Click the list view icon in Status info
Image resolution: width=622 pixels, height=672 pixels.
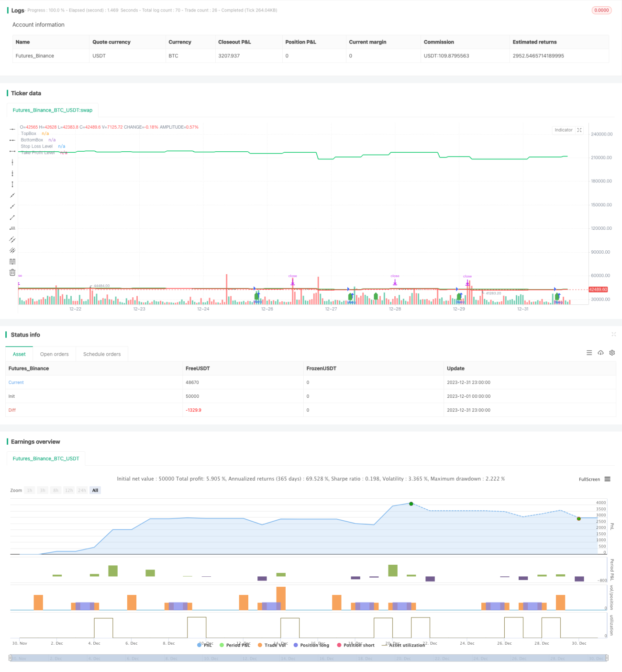(x=589, y=353)
